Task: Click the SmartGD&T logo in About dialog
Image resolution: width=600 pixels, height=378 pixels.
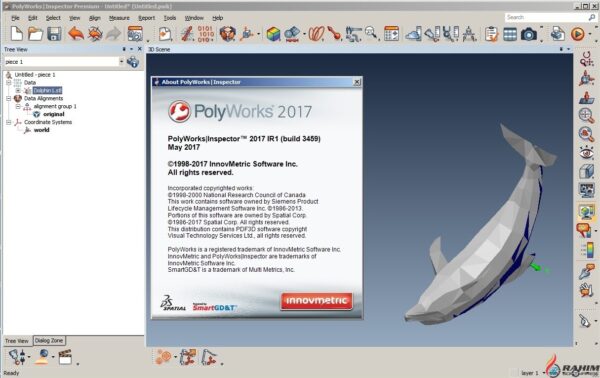Action: pos(214,307)
